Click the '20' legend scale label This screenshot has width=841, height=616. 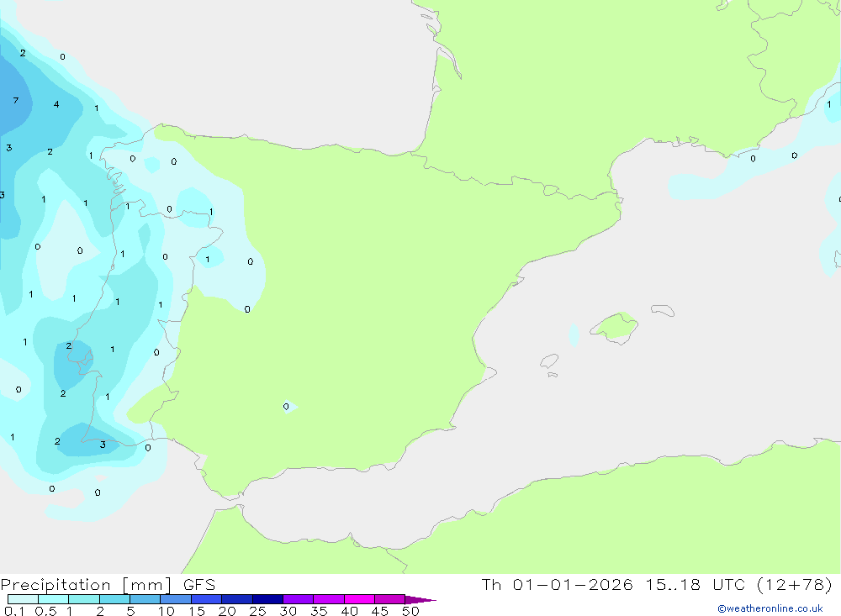pos(227,611)
